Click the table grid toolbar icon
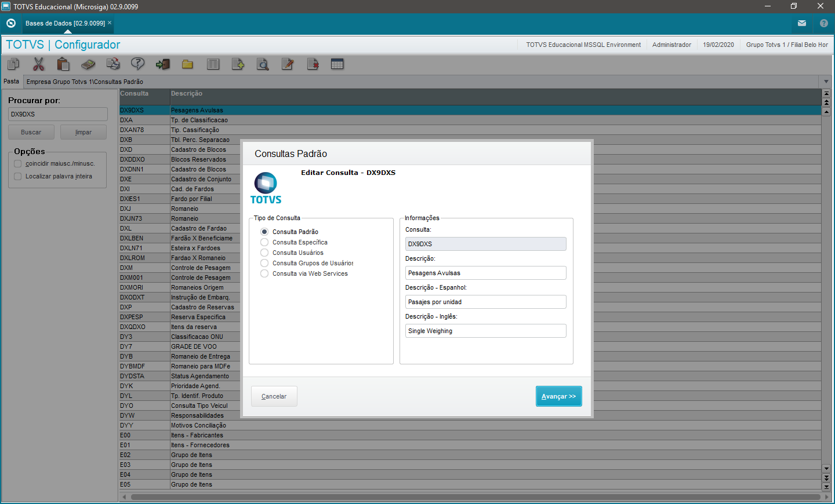Viewport: 835px width, 504px height. (337, 64)
